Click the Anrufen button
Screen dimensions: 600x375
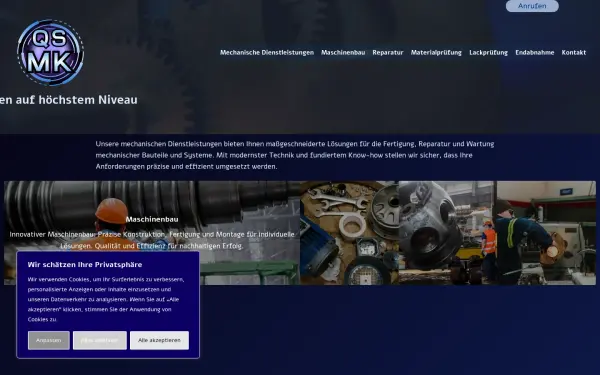point(532,6)
